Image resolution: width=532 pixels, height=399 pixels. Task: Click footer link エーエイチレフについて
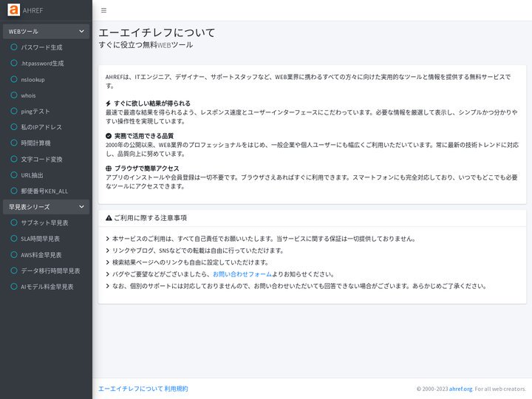130,389
